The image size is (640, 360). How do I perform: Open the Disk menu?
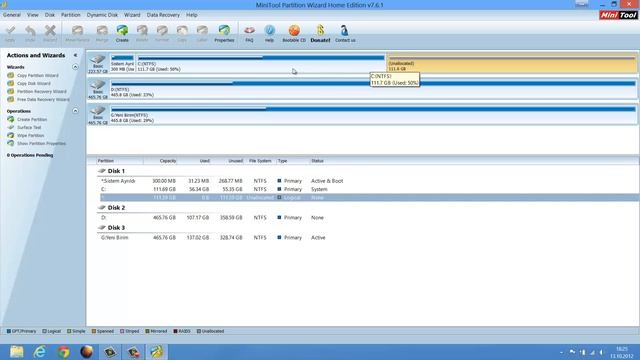pyautogui.click(x=50, y=15)
